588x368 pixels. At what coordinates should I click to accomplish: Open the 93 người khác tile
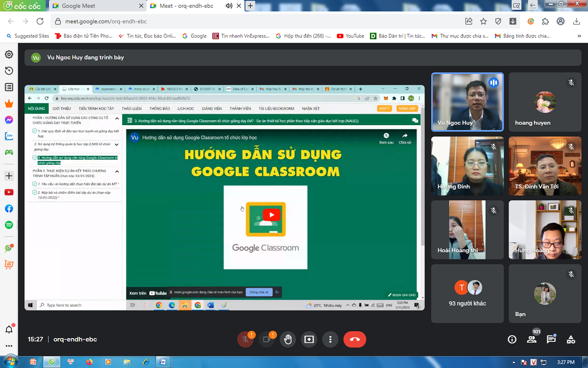pyautogui.click(x=467, y=293)
